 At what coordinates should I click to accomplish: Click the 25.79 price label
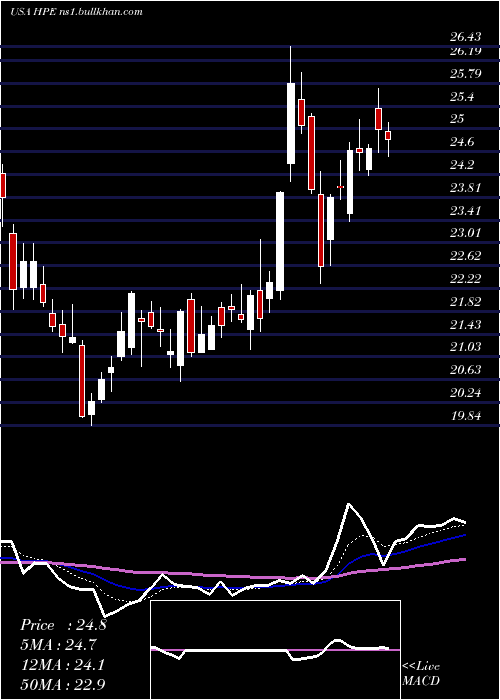[x=466, y=73]
